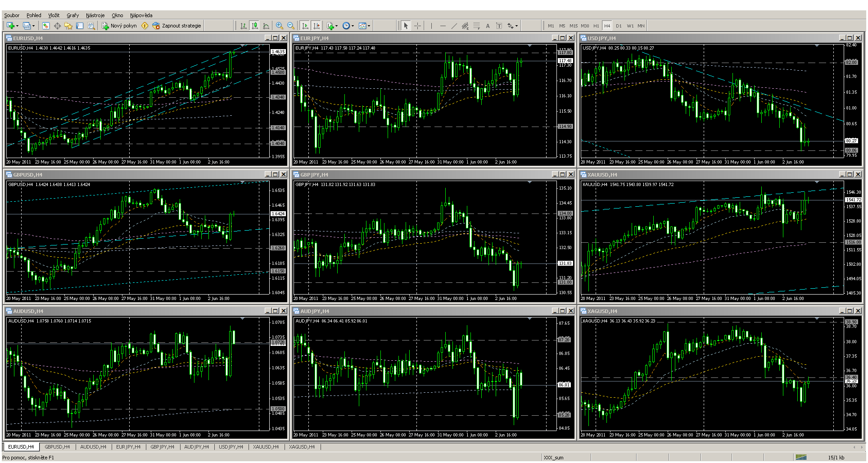The height and width of the screenshot is (463, 868).
Task: Set timeframe to W1
Action: (x=630, y=26)
